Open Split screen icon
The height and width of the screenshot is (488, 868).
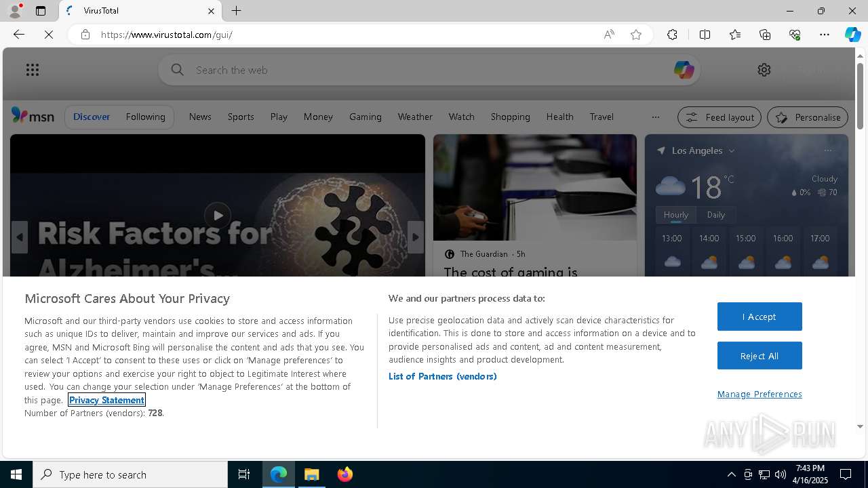pos(705,35)
